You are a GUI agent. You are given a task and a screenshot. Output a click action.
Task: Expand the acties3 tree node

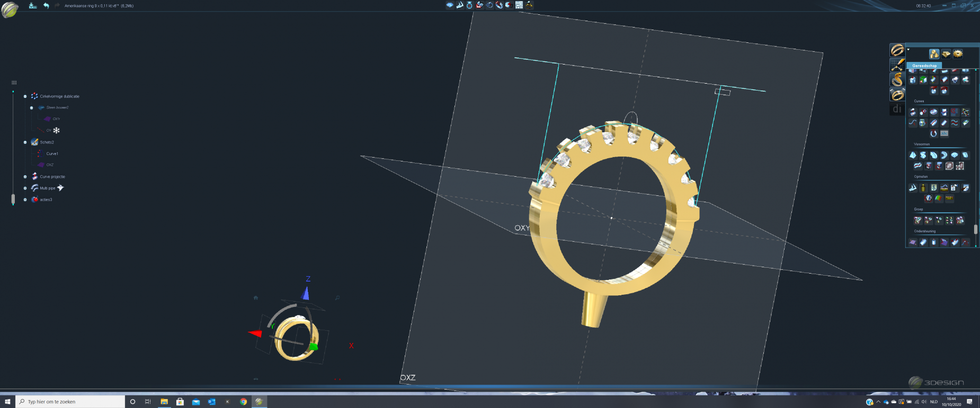coord(25,200)
